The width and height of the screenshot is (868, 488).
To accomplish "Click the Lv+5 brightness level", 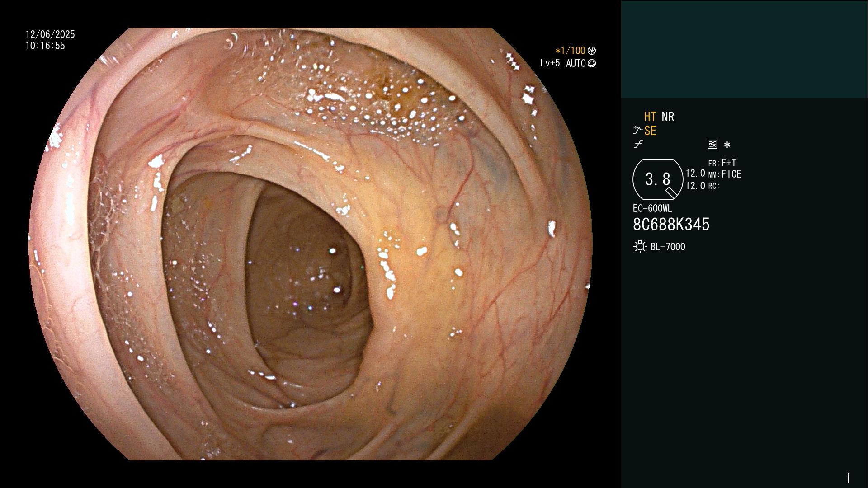I will [550, 63].
